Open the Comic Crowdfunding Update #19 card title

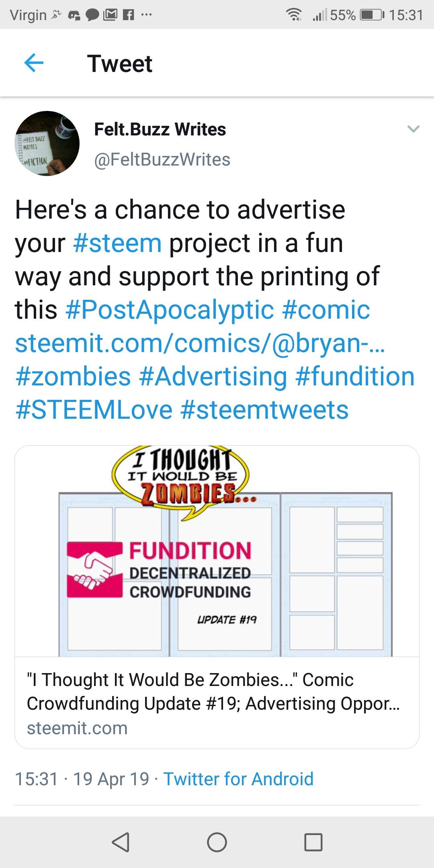coord(213,692)
